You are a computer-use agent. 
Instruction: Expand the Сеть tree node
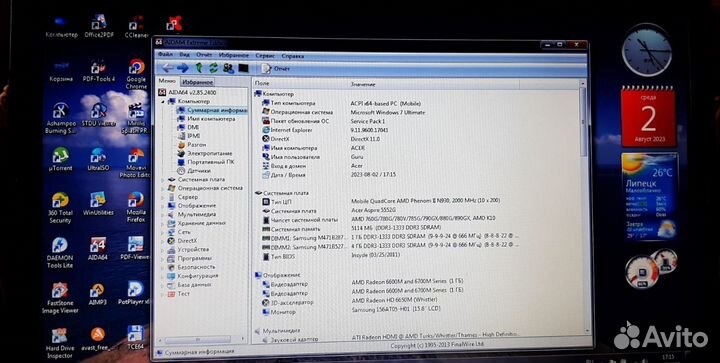[x=162, y=232]
